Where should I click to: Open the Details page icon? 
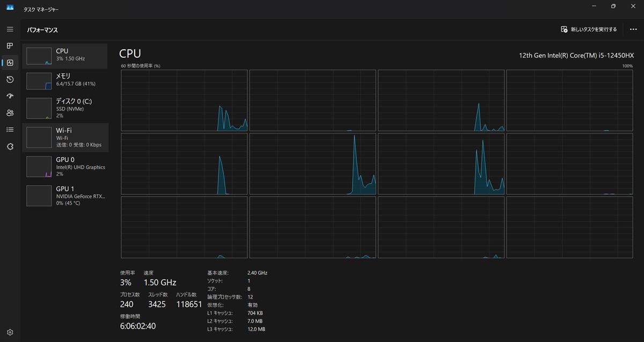point(10,129)
